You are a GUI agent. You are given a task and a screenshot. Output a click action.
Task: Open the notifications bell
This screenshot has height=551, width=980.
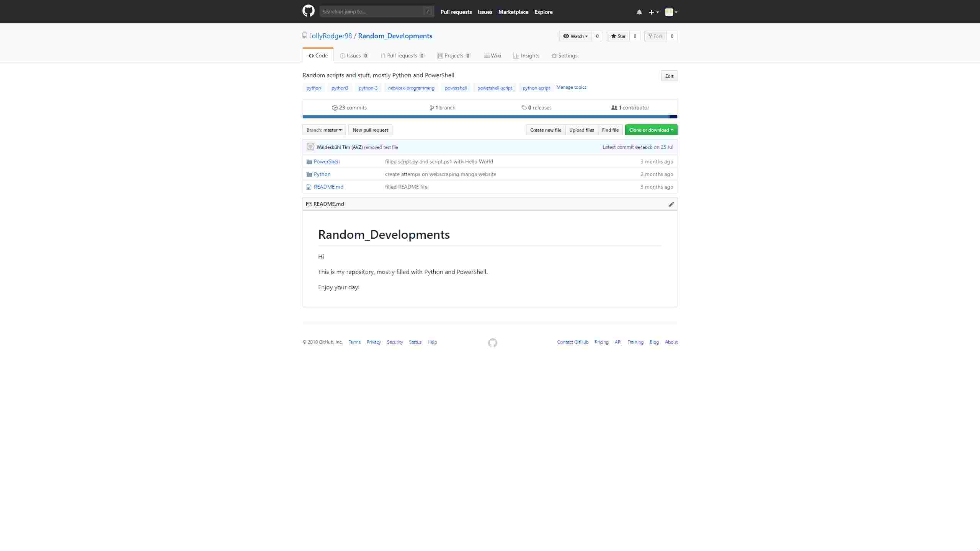point(639,12)
